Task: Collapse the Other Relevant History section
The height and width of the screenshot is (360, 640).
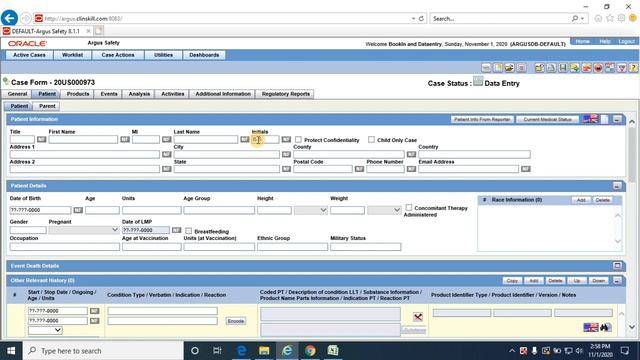Action: pyautogui.click(x=617, y=280)
